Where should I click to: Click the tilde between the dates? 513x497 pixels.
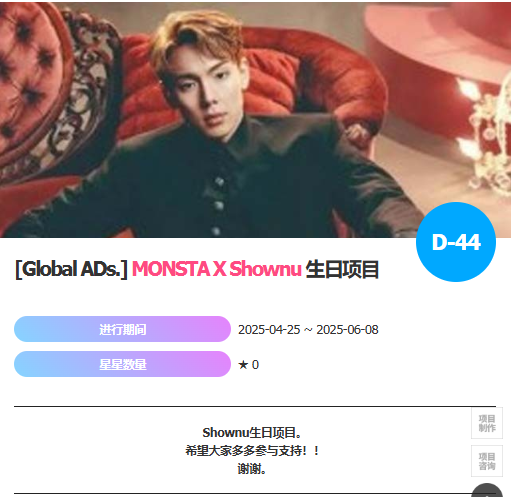click(308, 330)
